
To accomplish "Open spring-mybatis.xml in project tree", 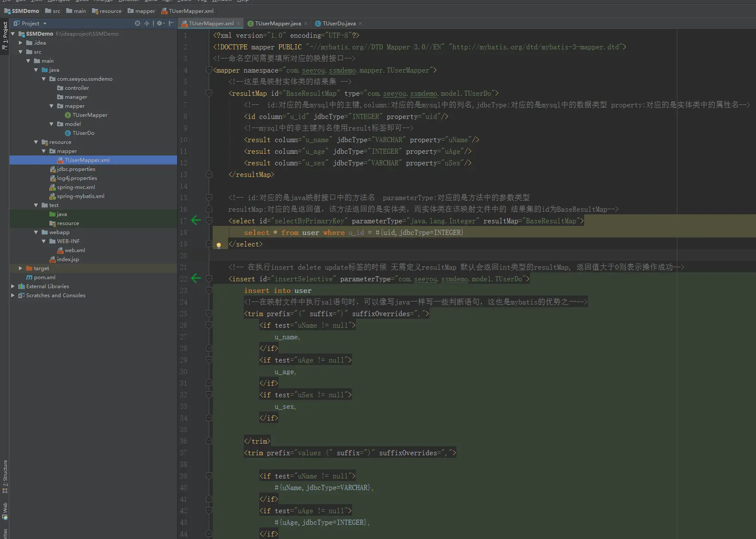I will pyautogui.click(x=80, y=196).
